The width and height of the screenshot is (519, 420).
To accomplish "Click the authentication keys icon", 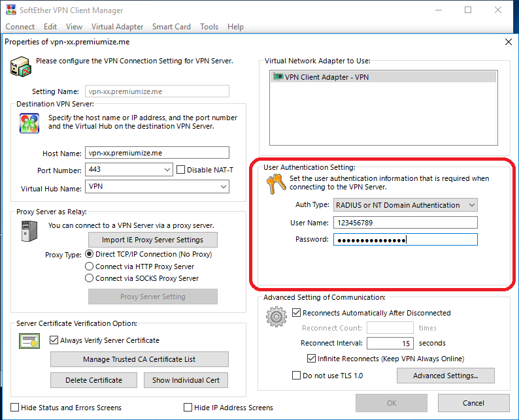I will 276,184.
